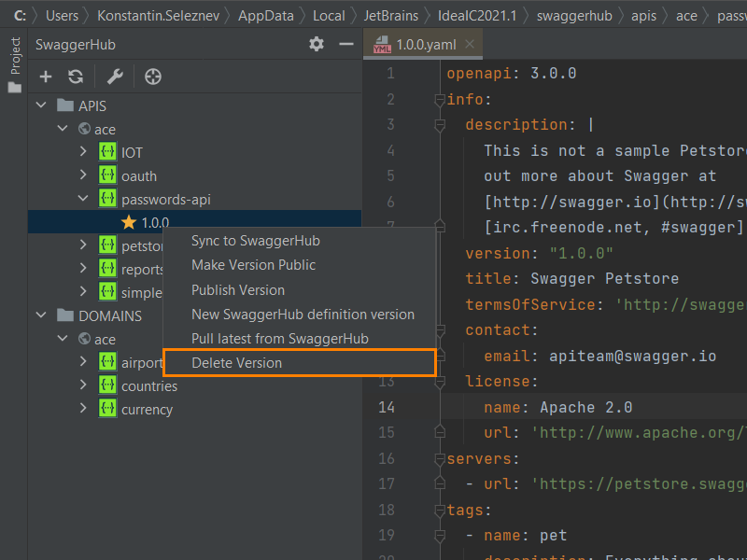Click the passwords-api green API icon
This screenshot has height=560, width=747.
pos(106,199)
